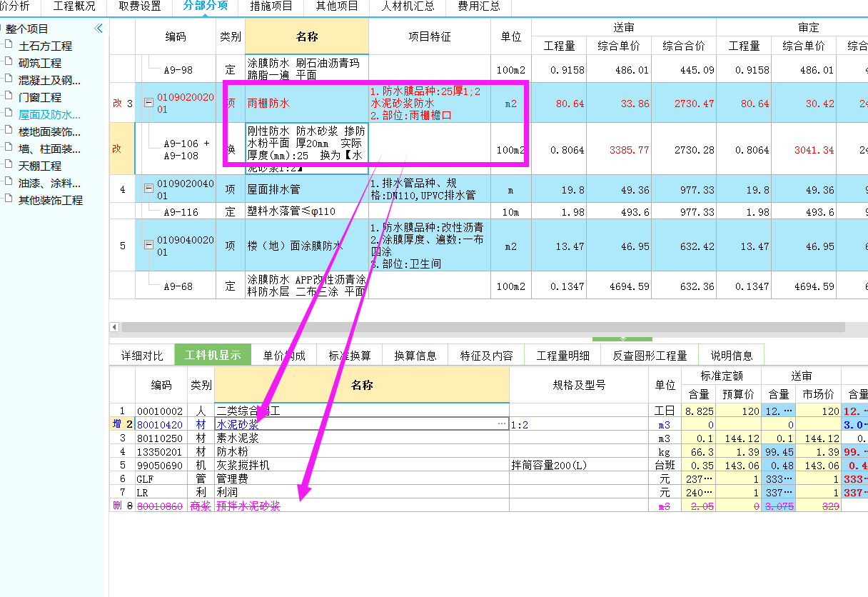Viewport: 868px width, 597px height.
Task: Click the 规格及型号 column header
Action: pyautogui.click(x=579, y=385)
